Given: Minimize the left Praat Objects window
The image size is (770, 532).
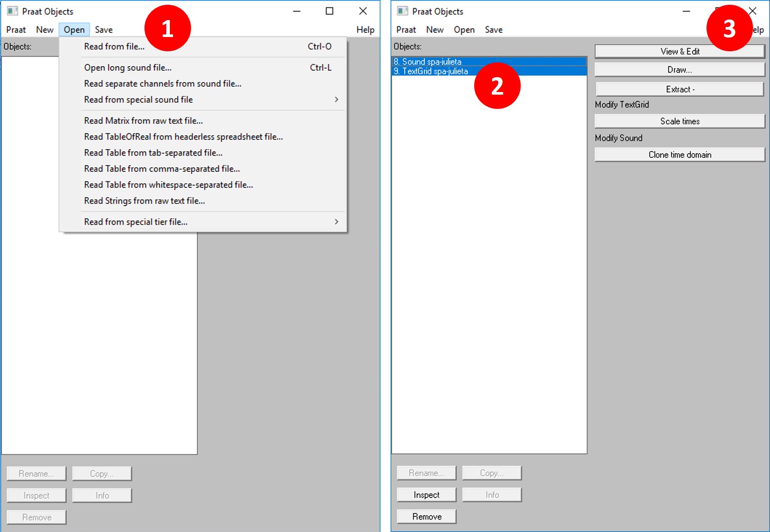Looking at the screenshot, I should tap(297, 11).
